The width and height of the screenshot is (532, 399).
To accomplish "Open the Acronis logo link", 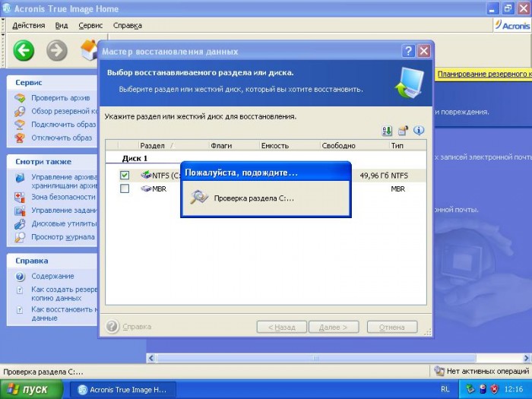I will (512, 25).
